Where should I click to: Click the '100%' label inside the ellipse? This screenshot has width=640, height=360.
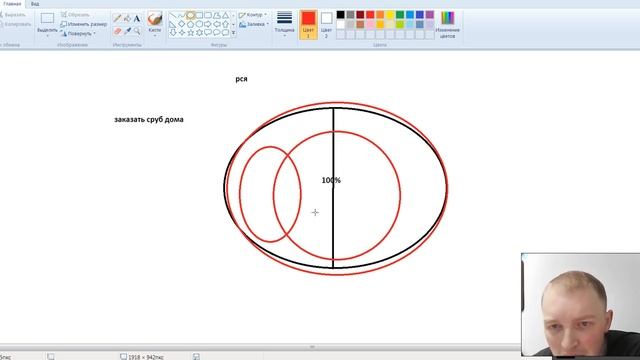point(331,180)
